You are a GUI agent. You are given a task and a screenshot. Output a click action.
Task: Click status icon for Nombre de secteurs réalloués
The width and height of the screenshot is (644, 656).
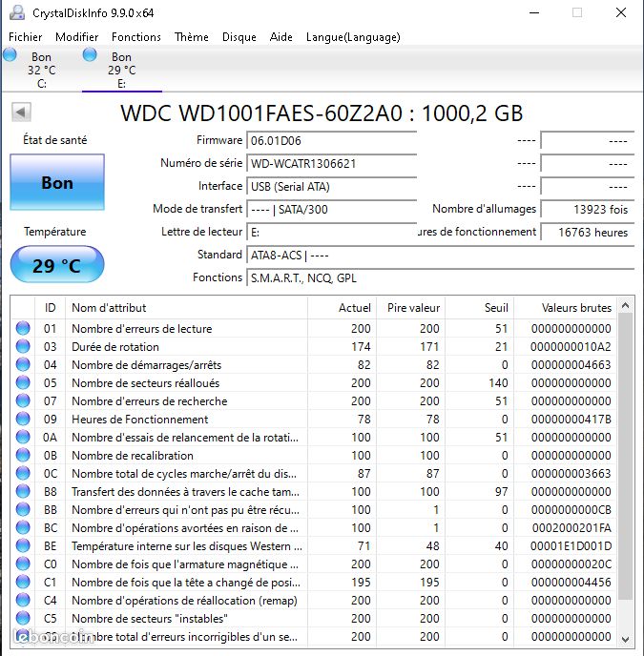(23, 382)
